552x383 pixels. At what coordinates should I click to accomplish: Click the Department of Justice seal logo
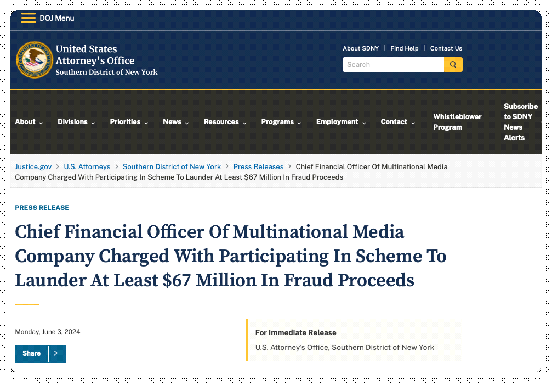(x=34, y=60)
